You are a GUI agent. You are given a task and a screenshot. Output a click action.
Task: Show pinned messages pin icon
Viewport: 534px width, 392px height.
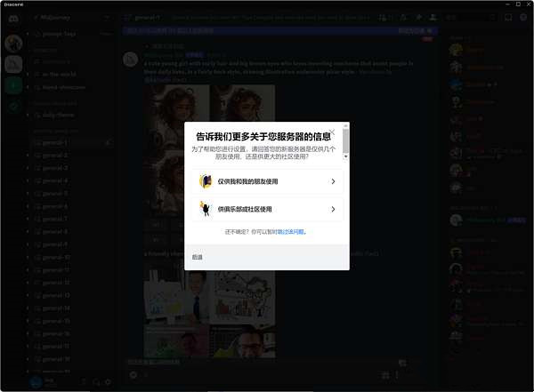[418, 18]
